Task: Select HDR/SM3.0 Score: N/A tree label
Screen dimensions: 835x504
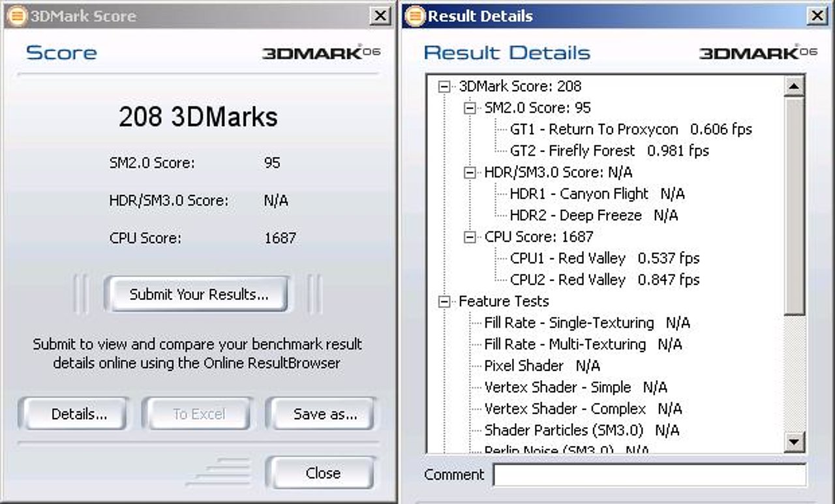Action: pos(558,172)
